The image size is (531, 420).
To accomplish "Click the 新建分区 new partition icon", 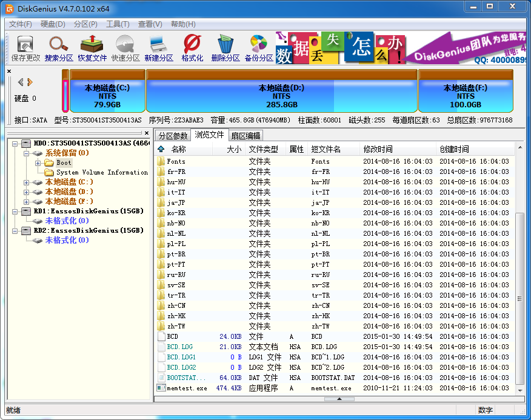I will (159, 47).
